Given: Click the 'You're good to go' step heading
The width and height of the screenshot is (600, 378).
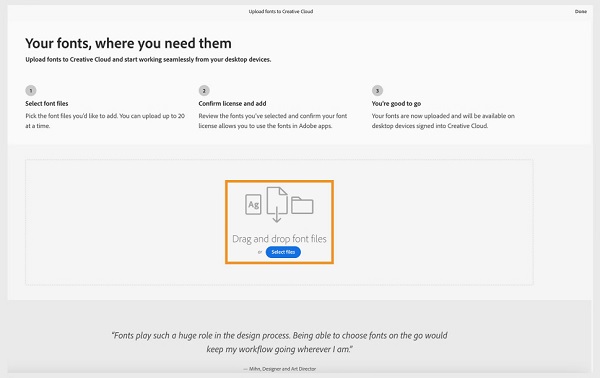Looking at the screenshot, I should click(396, 103).
